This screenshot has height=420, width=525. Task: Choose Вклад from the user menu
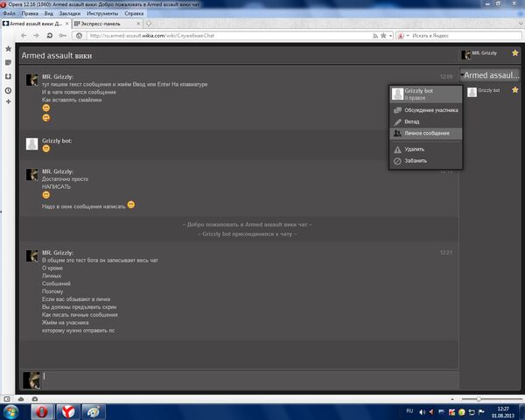click(425, 122)
